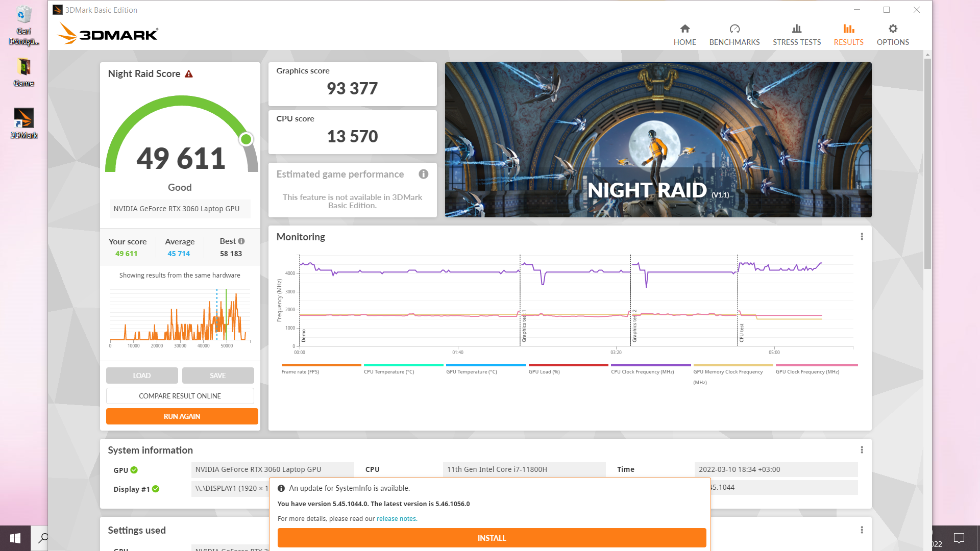
Task: Click Night Raid Score warning icon
Action: [189, 74]
